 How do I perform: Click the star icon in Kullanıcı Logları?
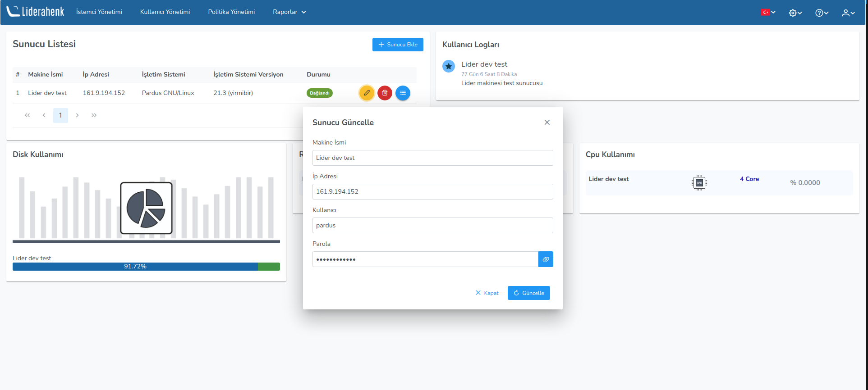449,66
